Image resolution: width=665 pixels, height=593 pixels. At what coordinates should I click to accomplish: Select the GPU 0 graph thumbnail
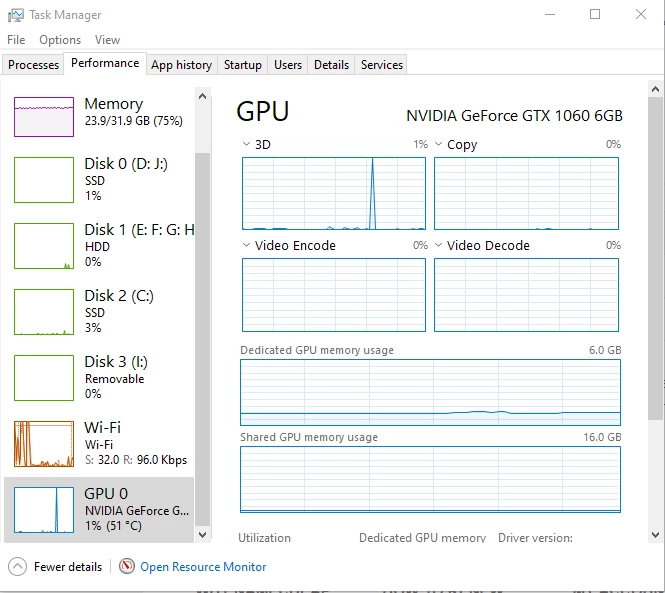tap(44, 510)
